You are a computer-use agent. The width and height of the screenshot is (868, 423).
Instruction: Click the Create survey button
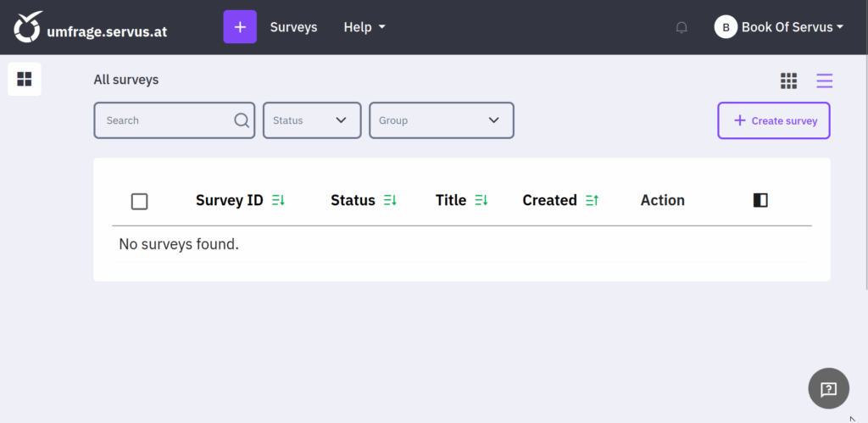773,120
